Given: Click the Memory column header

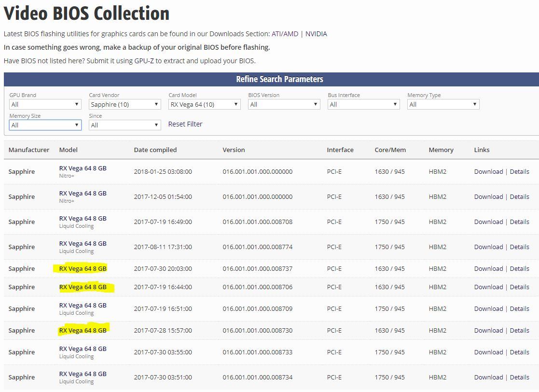Looking at the screenshot, I should pos(441,150).
